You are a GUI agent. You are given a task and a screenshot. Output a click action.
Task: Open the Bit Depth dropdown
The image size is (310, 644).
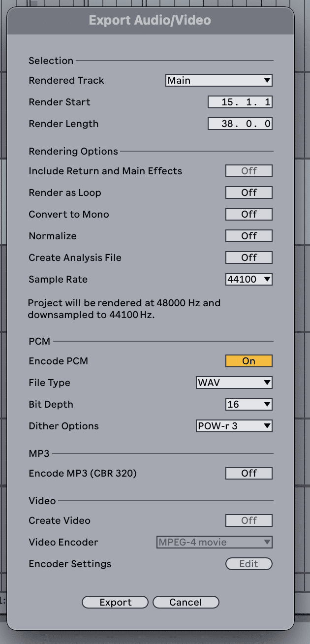(x=248, y=404)
